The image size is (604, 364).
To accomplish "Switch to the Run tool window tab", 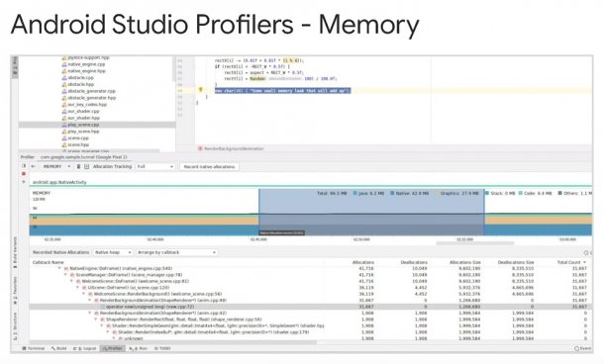I will [139, 348].
